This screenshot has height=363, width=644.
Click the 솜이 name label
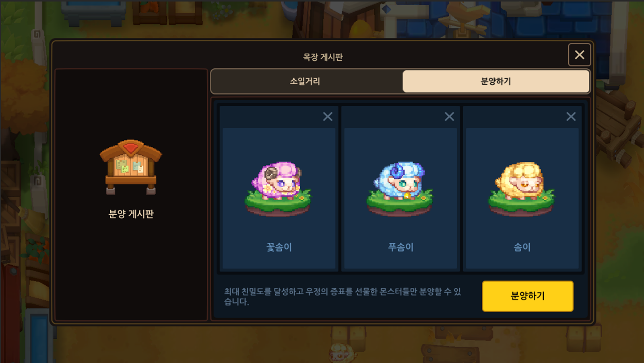[x=522, y=247]
